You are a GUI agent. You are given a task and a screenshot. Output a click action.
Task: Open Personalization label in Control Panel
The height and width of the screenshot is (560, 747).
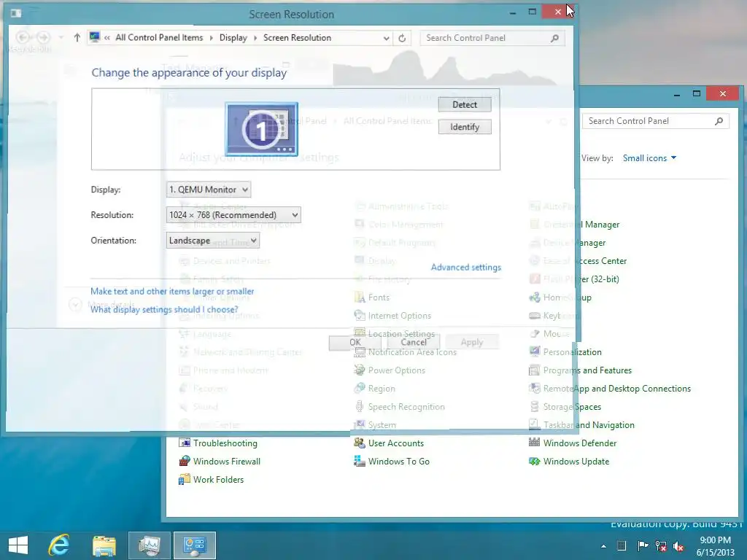tap(572, 352)
